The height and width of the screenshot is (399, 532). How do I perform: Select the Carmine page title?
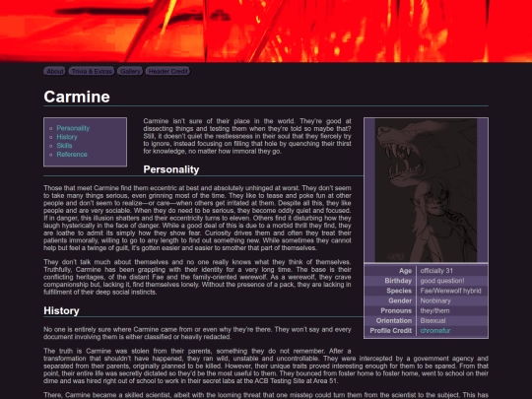[77, 97]
